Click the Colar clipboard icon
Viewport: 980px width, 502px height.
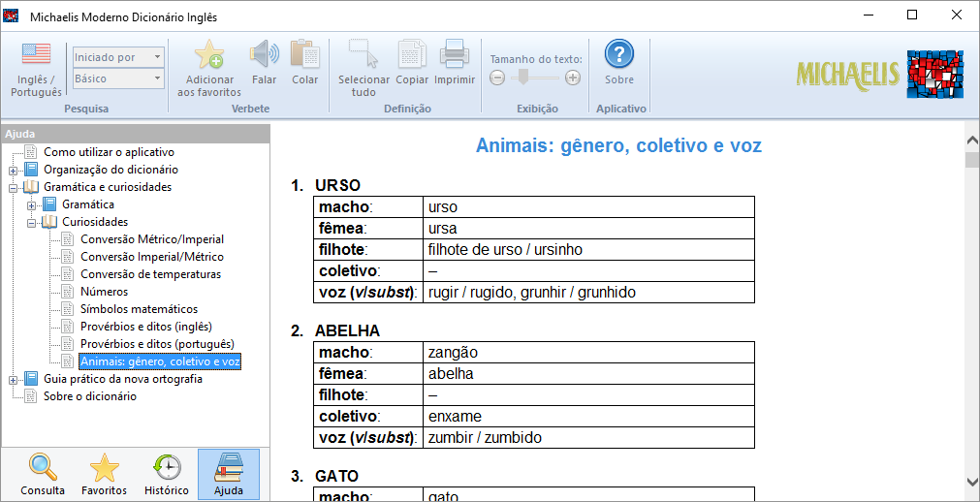[304, 54]
